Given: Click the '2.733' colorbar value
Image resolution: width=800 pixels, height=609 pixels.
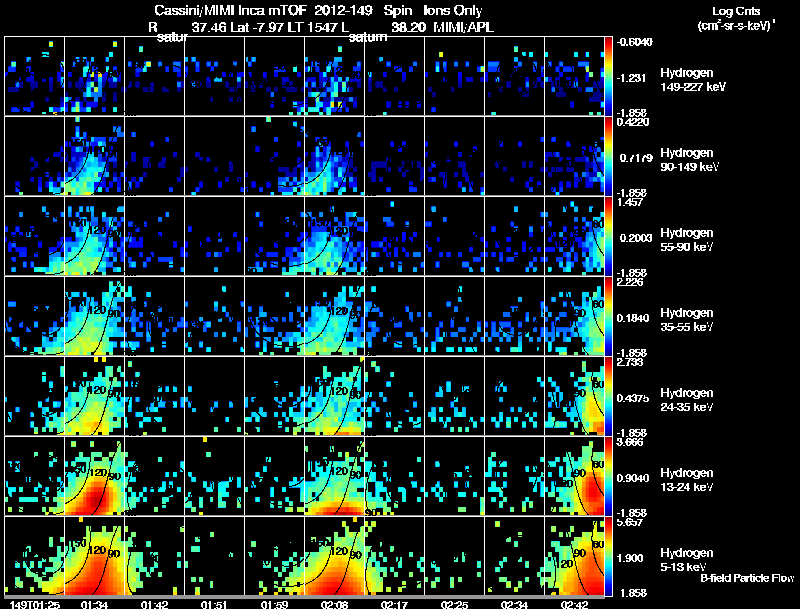Looking at the screenshot, I should [x=630, y=362].
